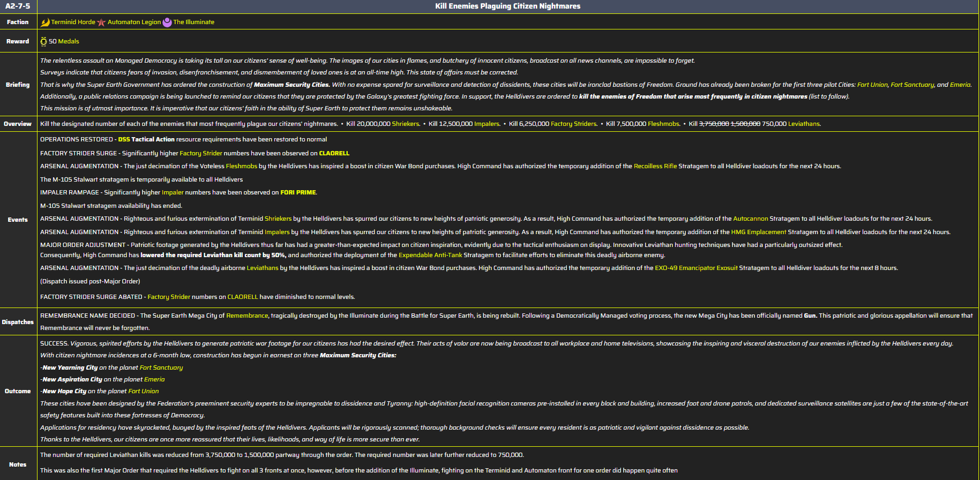
Task: Open Fleshmobs link after 'Voteless' in Events
Action: [242, 166]
